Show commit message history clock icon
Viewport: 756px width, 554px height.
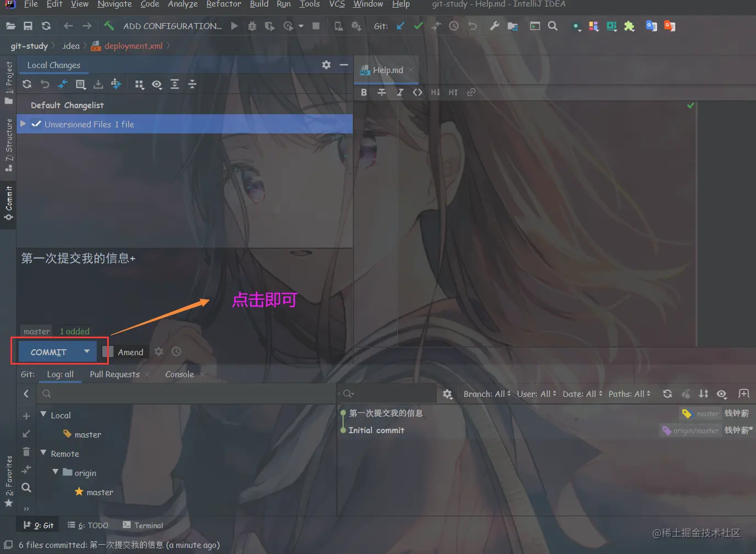pos(176,351)
